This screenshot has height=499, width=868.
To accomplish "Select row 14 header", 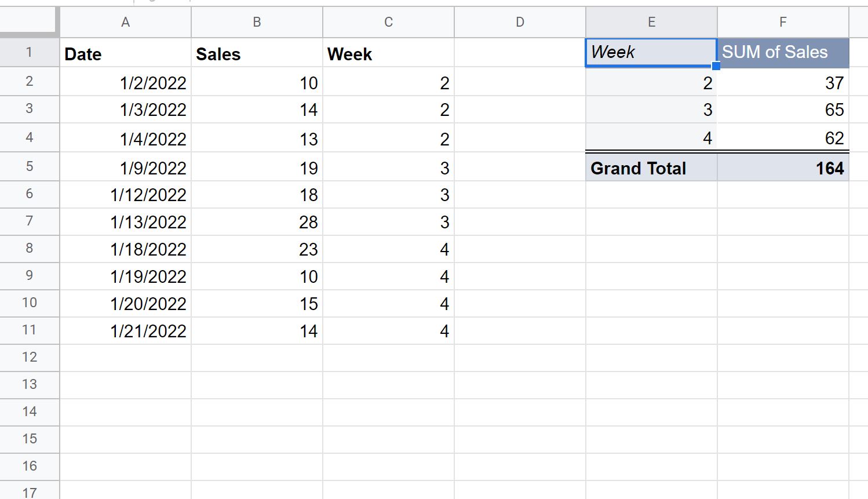I will pyautogui.click(x=30, y=412).
